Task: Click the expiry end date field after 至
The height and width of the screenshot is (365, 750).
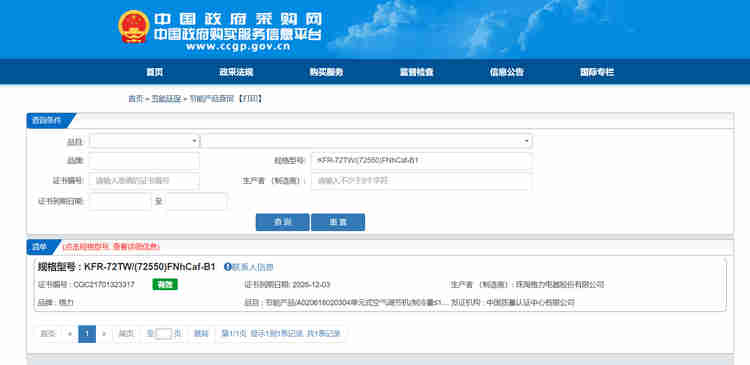Action: click(x=196, y=201)
